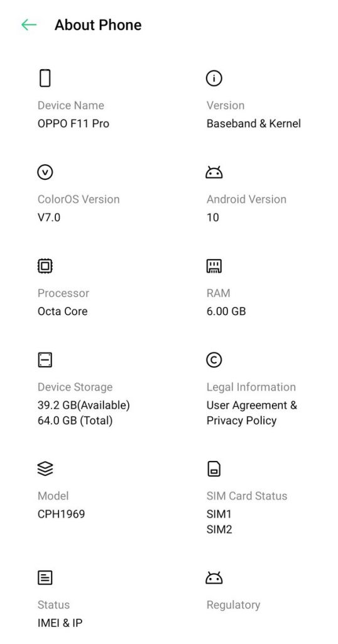338x644 pixels.
Task: Tap the copyright icon above Legal Information
Action: tap(214, 360)
